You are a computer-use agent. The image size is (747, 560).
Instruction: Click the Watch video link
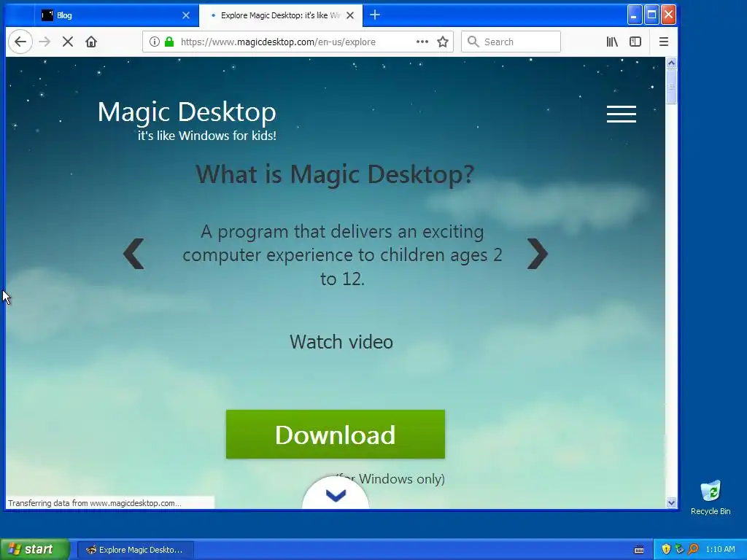coord(341,342)
